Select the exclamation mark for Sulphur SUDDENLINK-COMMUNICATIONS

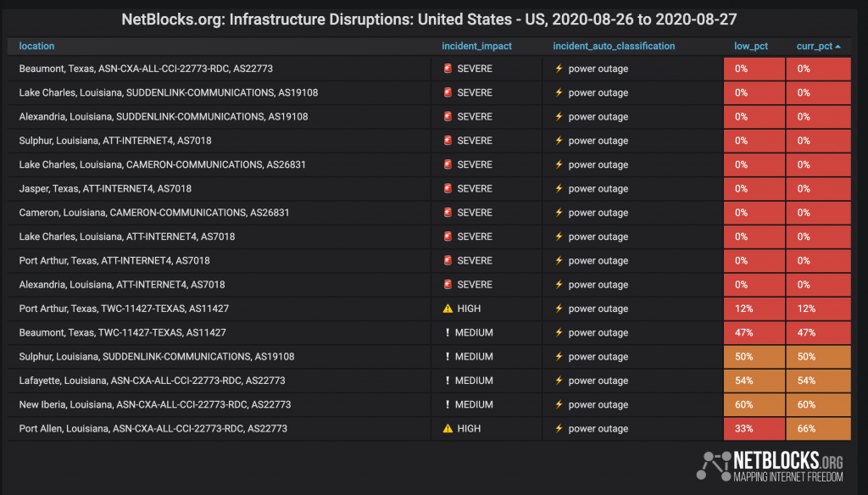tap(448, 357)
